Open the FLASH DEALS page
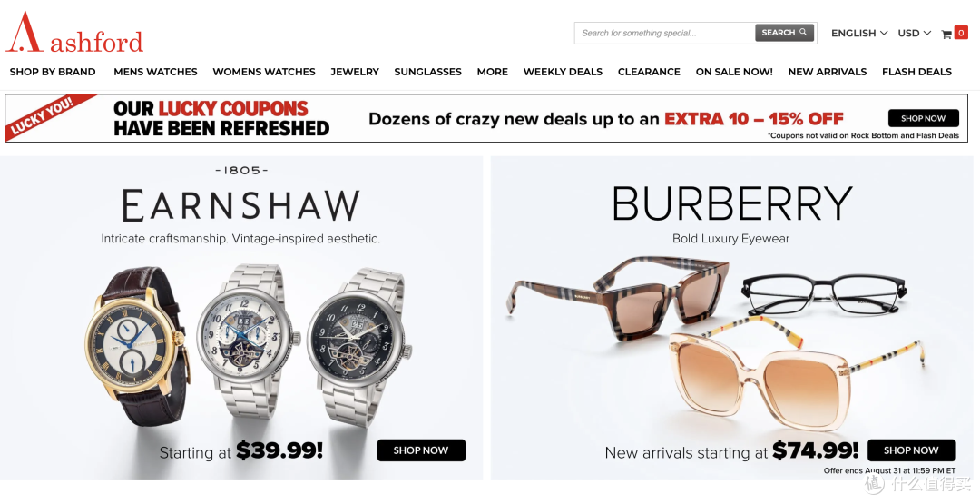The height and width of the screenshot is (504, 980). [916, 72]
